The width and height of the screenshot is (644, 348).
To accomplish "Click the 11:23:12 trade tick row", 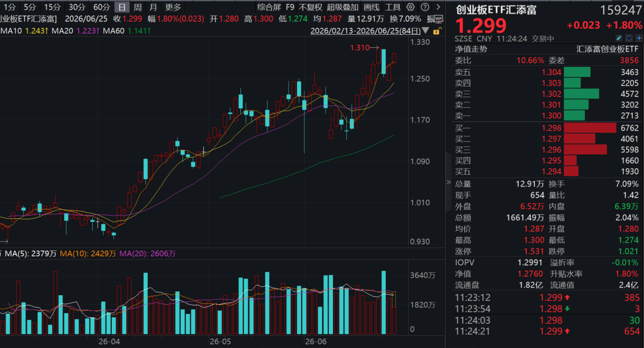I will [x=547, y=297].
